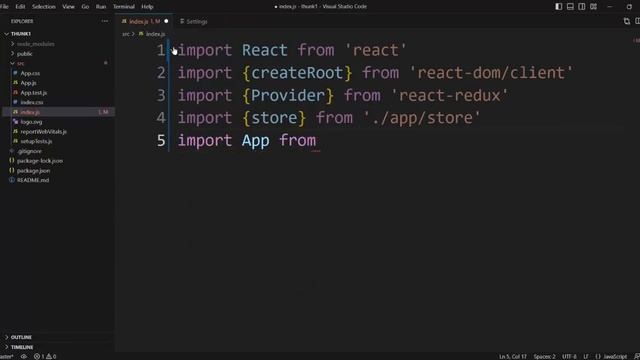Viewport: 640px width, 360px height.
Task: Click the package.json braces icon
Action: [12, 171]
